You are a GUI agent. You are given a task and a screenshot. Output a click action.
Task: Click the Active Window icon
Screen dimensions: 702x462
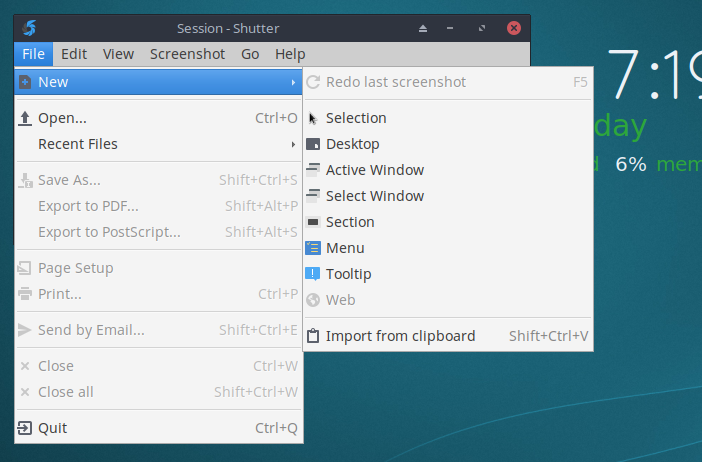point(313,170)
